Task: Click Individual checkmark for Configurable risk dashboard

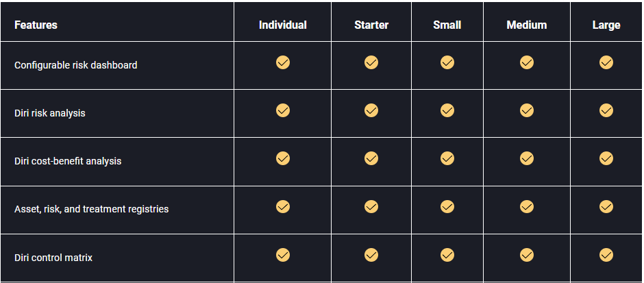Action: [282, 62]
